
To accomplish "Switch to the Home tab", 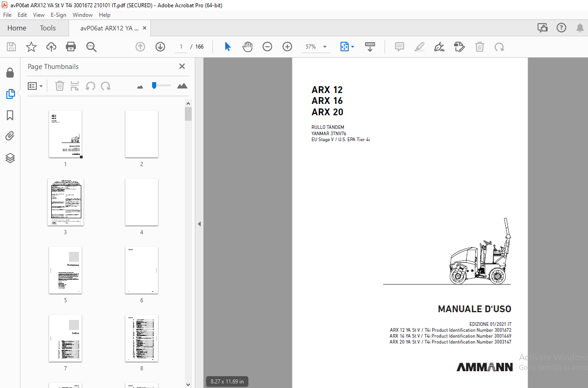I will [x=17, y=28].
